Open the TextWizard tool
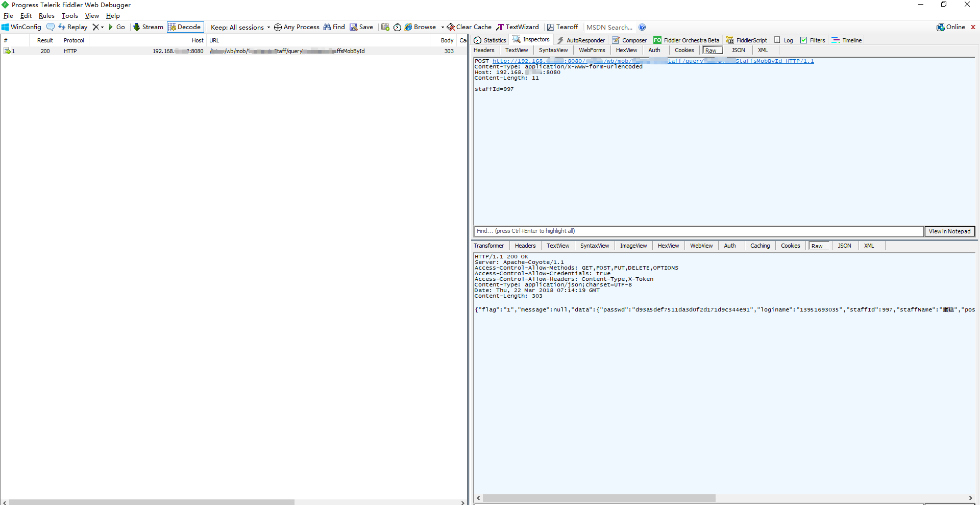This screenshot has height=505, width=980. click(518, 27)
